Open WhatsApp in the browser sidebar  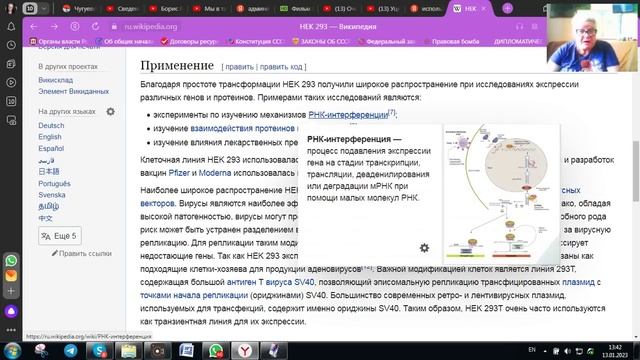click(x=11, y=260)
